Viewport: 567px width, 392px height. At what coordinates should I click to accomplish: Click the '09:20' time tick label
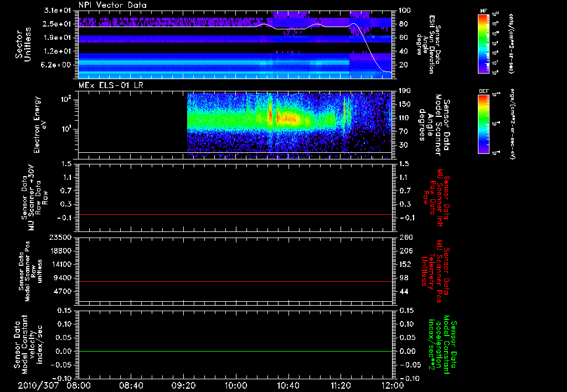(x=183, y=385)
